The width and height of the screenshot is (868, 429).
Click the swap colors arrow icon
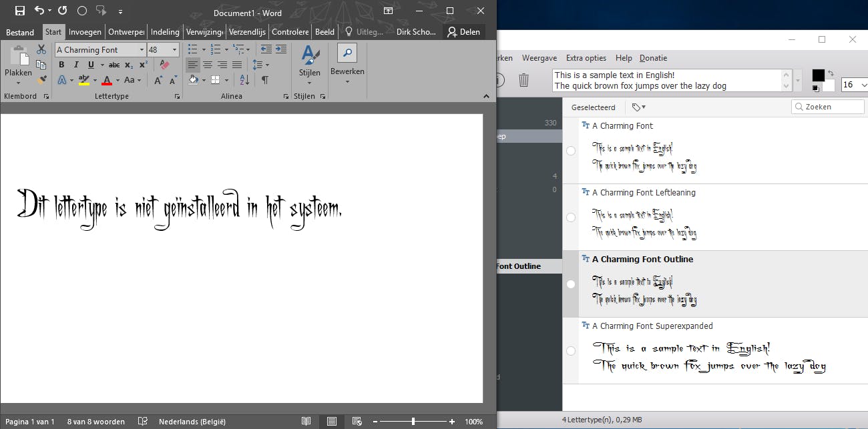(831, 73)
